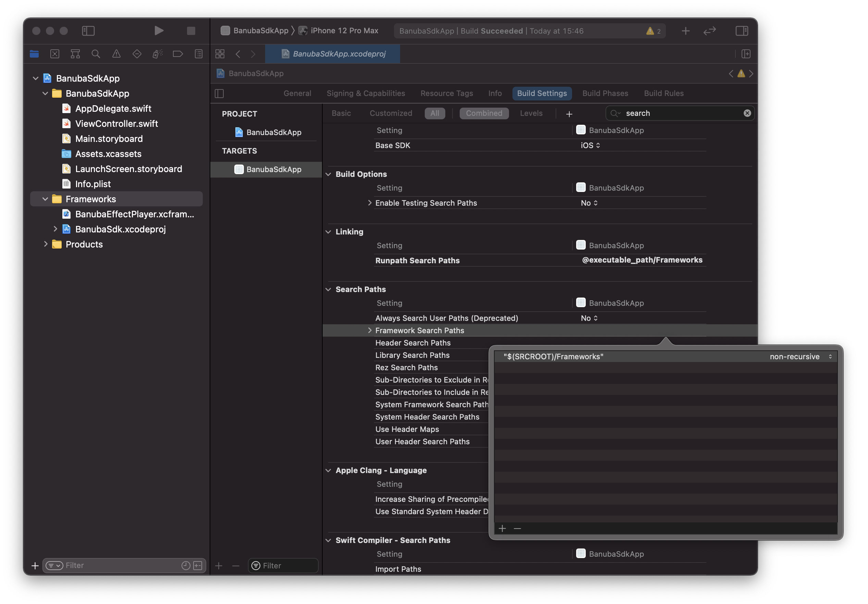Image resolution: width=868 pixels, height=604 pixels.
Task: Add a new build setting with plus
Action: coord(569,113)
